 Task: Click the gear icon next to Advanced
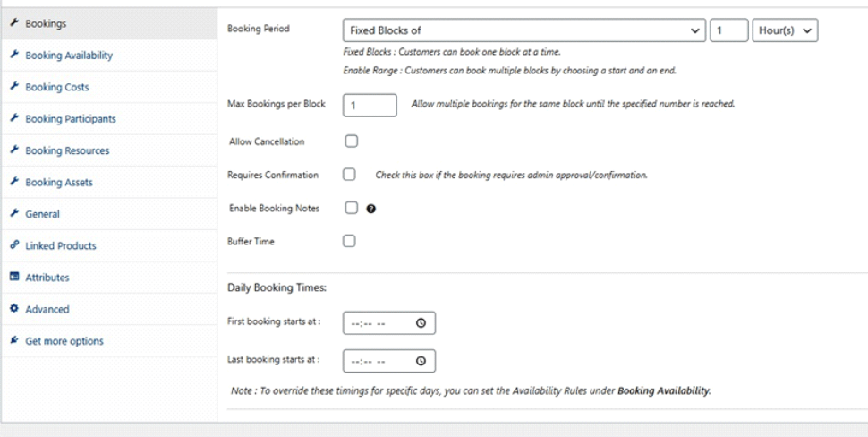[x=14, y=309]
